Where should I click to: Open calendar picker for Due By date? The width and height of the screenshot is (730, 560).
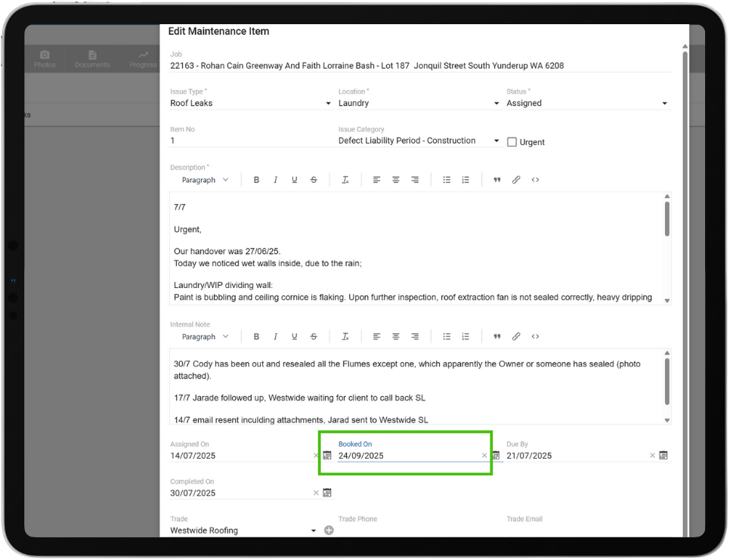pyautogui.click(x=663, y=456)
